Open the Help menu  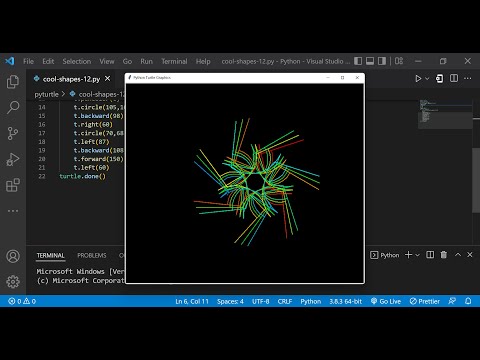point(203,61)
